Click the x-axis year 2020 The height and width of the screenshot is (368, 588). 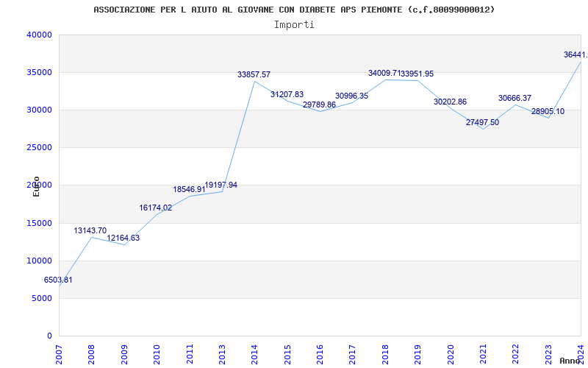451,354
